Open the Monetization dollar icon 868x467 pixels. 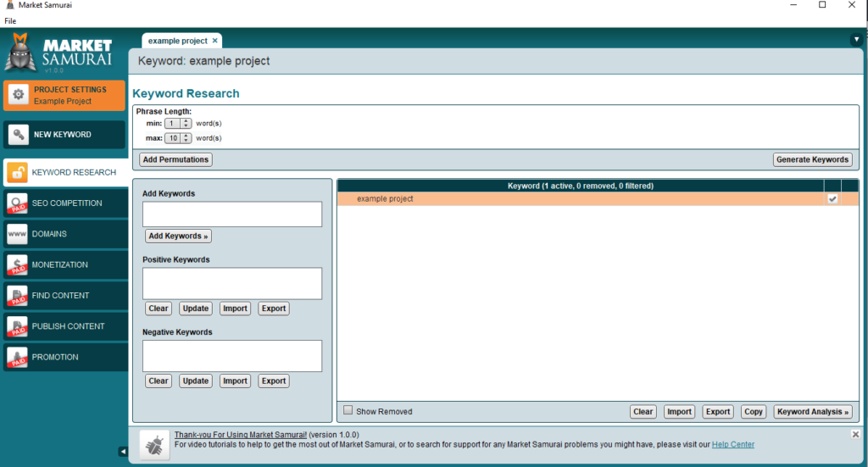point(17,265)
